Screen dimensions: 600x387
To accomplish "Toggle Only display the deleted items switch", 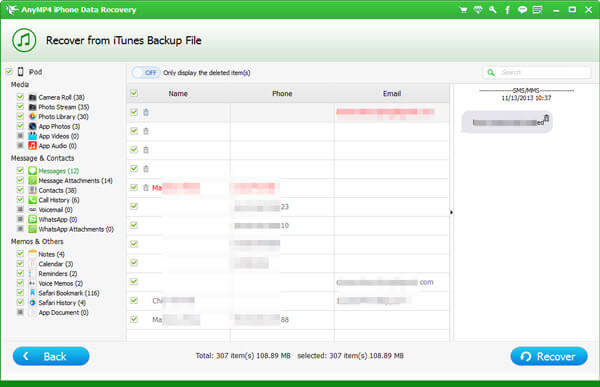I will (146, 72).
